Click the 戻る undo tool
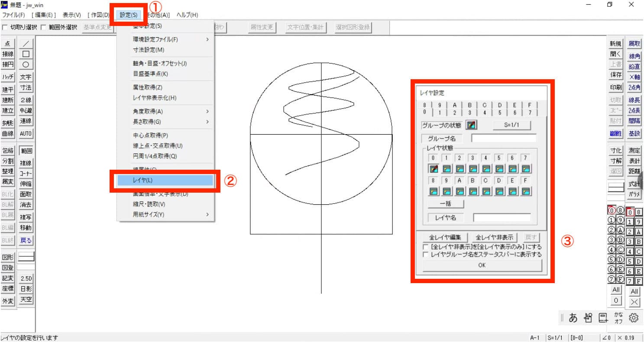Screen dimensions: 644x342 pos(26,240)
